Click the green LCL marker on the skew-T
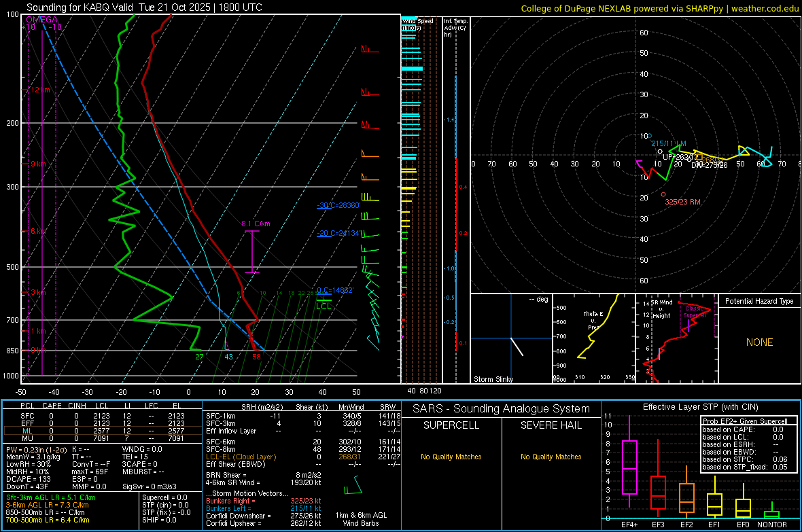Screen dimensions: 802x532 click(x=324, y=306)
